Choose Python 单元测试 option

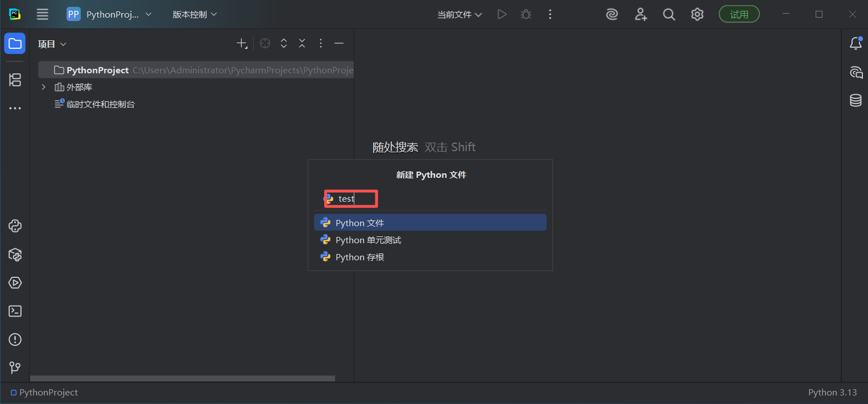[430, 240]
